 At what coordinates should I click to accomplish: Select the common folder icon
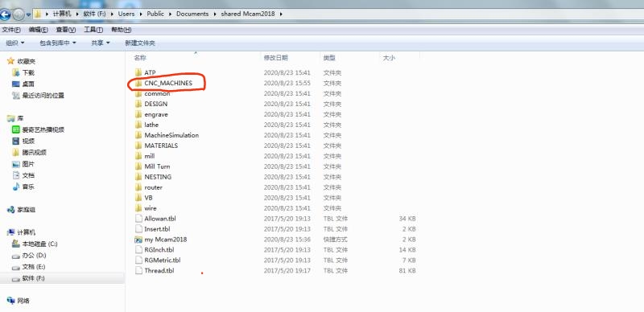coord(138,93)
